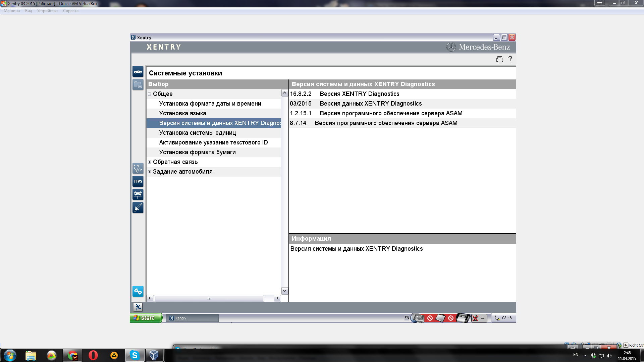The width and height of the screenshot is (644, 362).
Task: Click the disconnected tablet icon in guest tray
Action: (440, 318)
